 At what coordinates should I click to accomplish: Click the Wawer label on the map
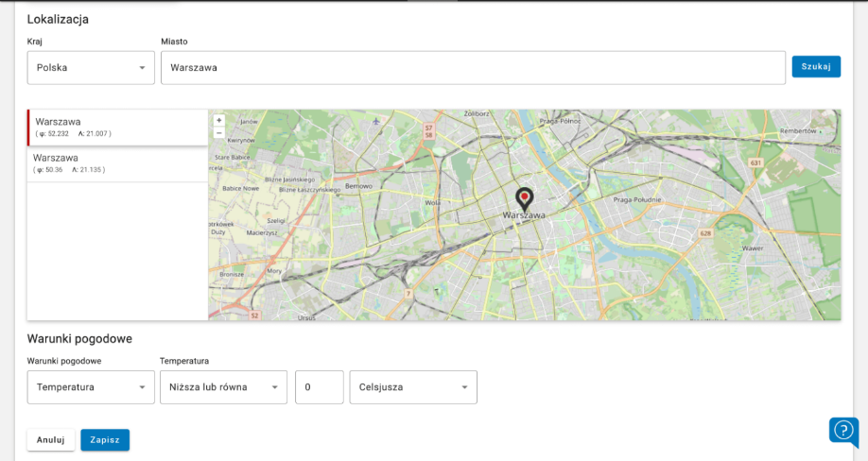click(753, 248)
